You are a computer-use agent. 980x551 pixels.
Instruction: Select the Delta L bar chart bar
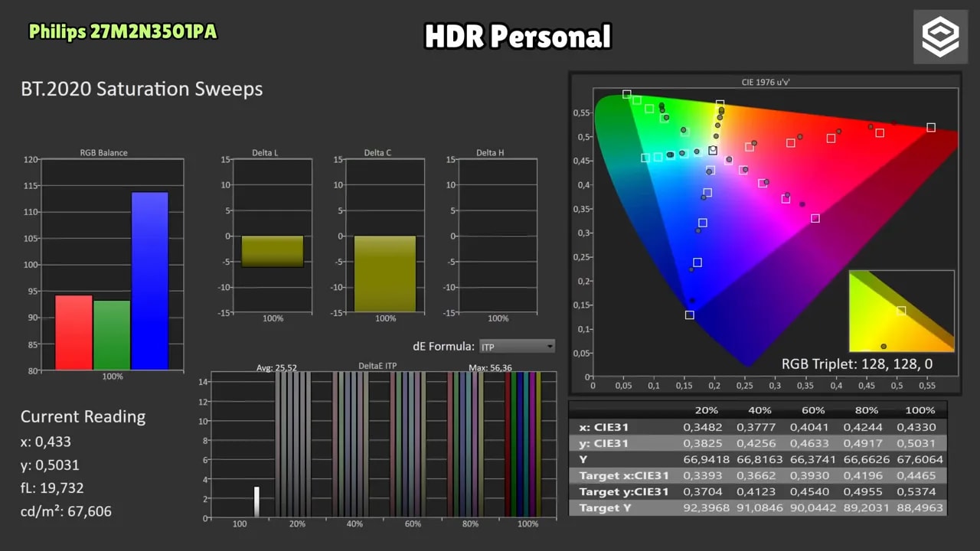(273, 251)
